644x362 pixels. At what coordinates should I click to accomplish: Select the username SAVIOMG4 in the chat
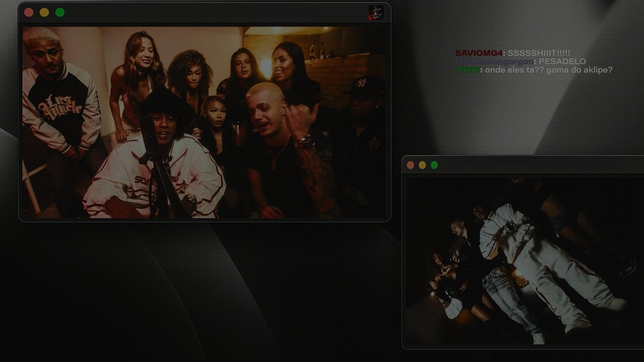pyautogui.click(x=479, y=53)
